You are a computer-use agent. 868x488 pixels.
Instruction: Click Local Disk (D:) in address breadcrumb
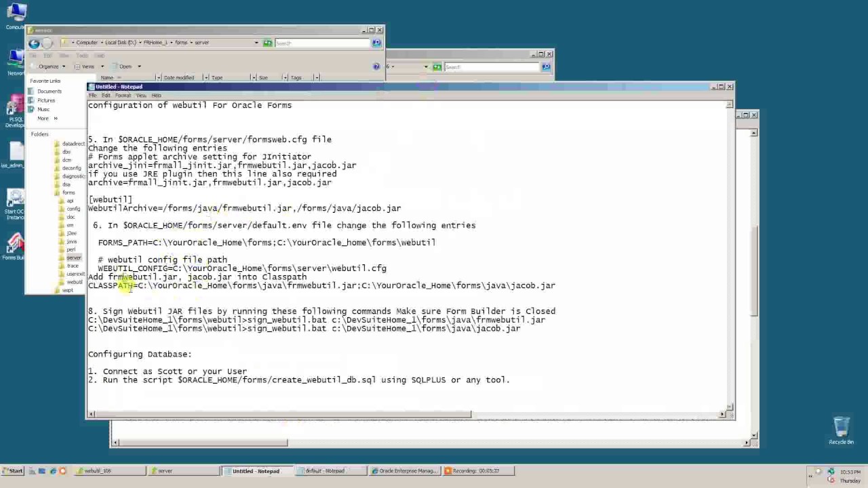[120, 43]
